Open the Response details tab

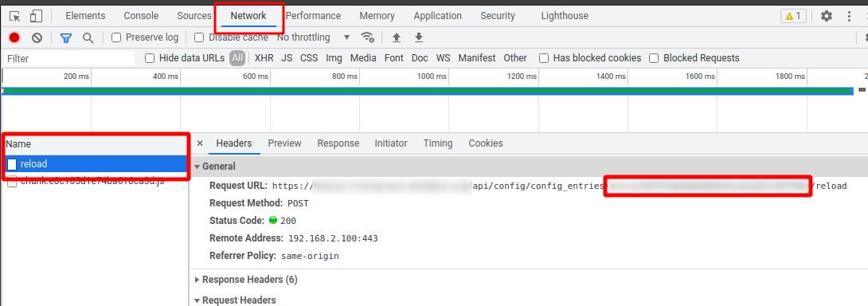point(338,143)
